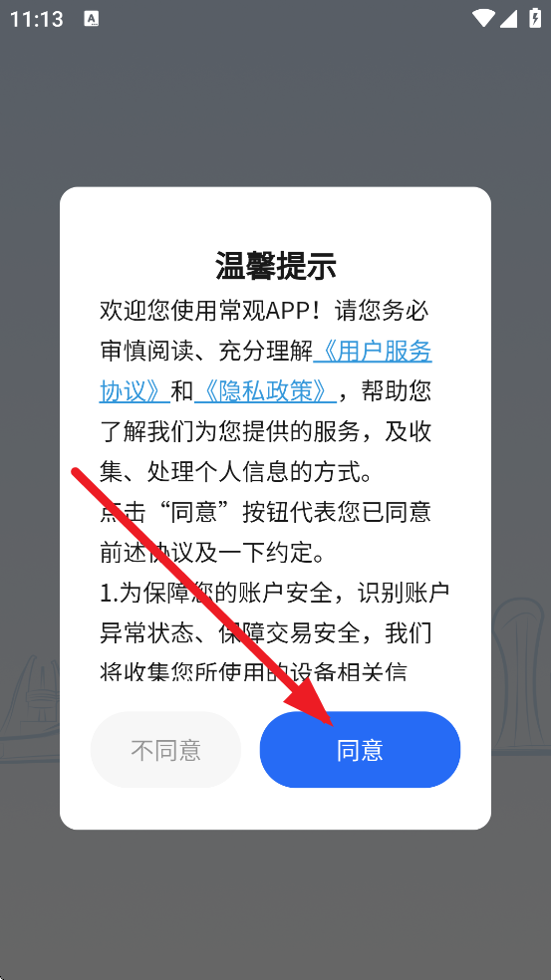
Task: Tap the text line 前述协议及一下约定
Action: (x=214, y=552)
